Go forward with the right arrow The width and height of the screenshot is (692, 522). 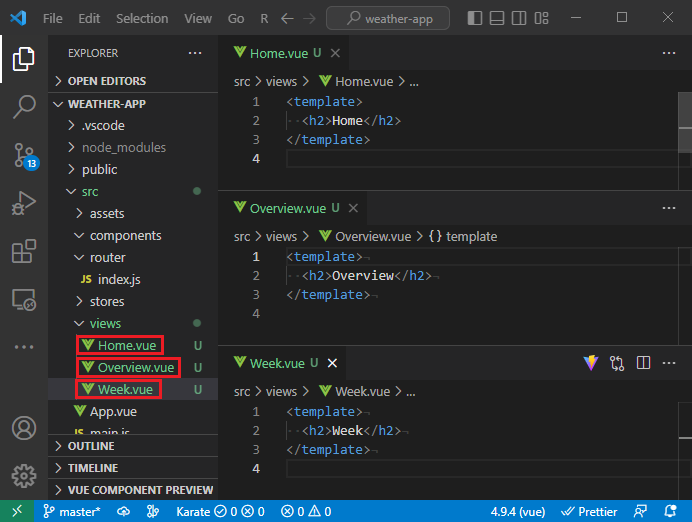pos(309,19)
